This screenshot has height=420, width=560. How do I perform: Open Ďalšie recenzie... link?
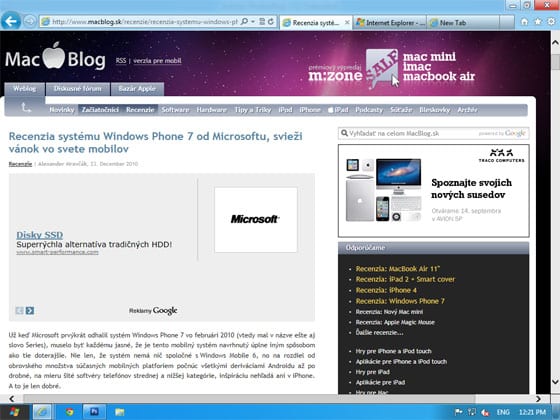pyautogui.click(x=379, y=332)
